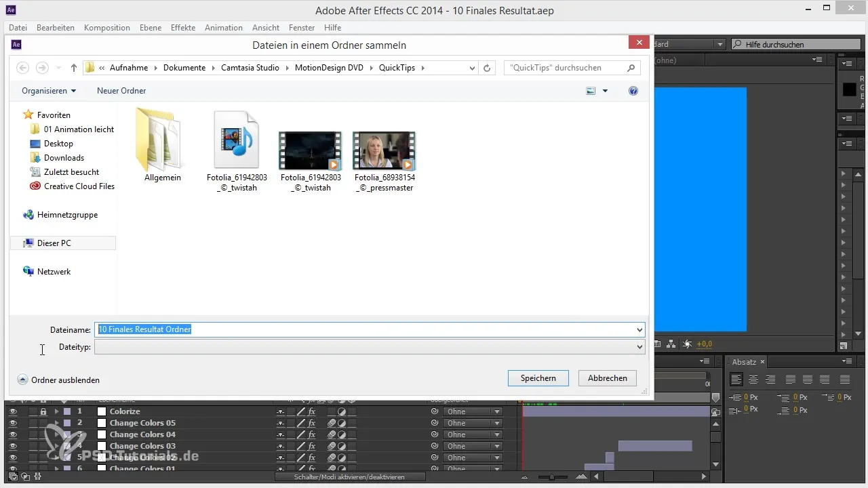This screenshot has height=488, width=868.
Task: Toggle adjustment layer switch on Change Colors 05
Action: click(342, 423)
